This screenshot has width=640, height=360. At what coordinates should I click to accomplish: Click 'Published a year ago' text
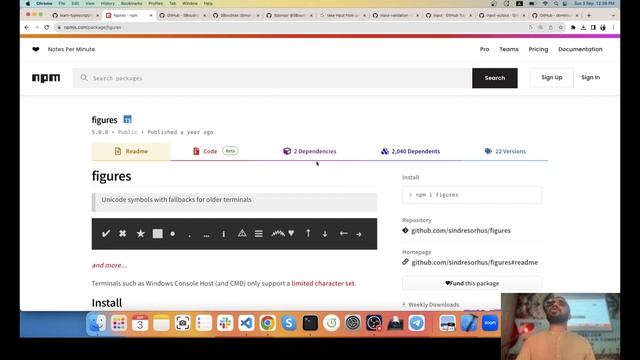(x=180, y=132)
